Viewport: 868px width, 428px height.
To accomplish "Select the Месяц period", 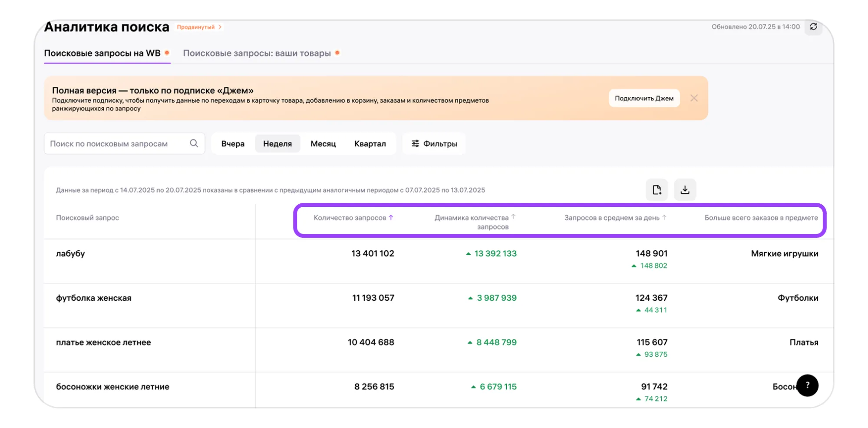I will coord(323,144).
